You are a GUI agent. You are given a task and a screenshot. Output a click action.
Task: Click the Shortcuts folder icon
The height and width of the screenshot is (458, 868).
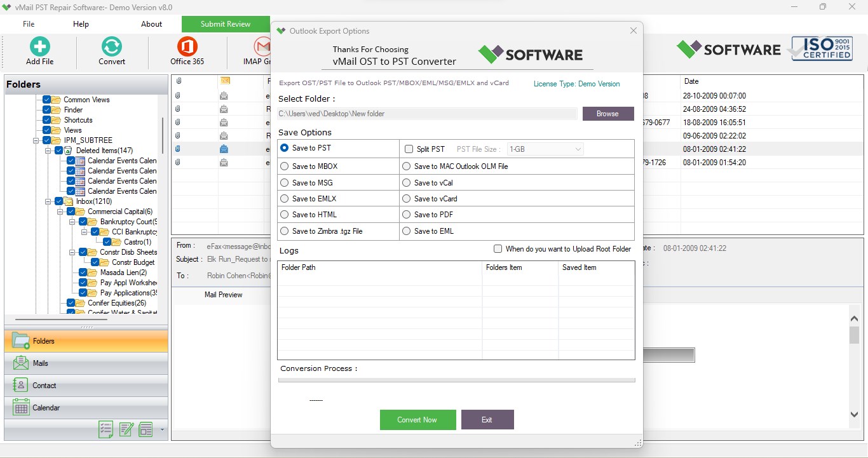pyautogui.click(x=56, y=120)
